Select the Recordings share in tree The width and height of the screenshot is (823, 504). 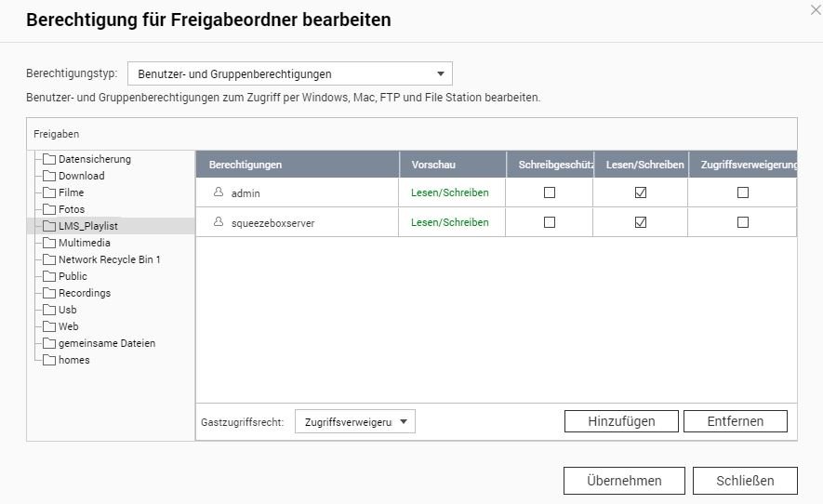(x=84, y=293)
